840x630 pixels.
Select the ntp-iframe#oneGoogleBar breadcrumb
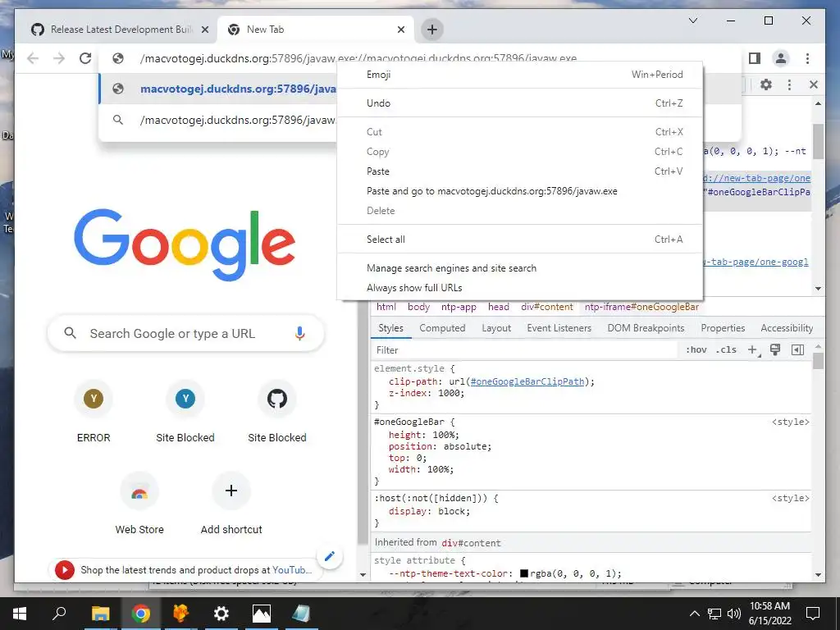click(x=641, y=307)
